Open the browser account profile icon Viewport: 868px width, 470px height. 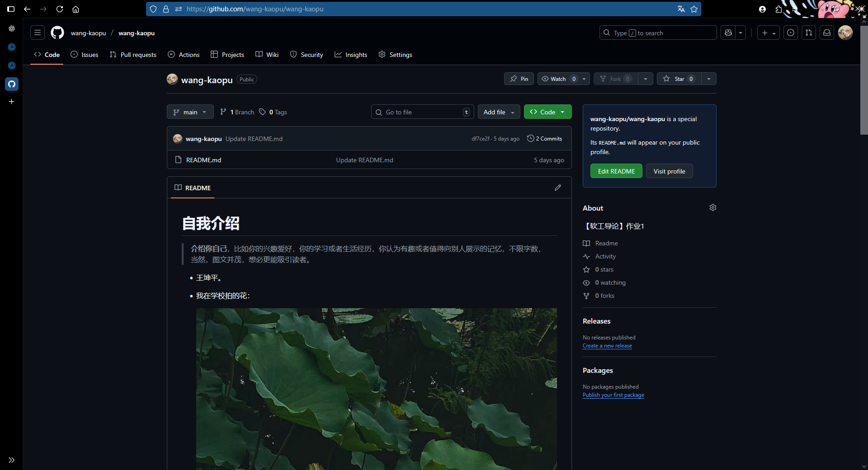(x=762, y=9)
